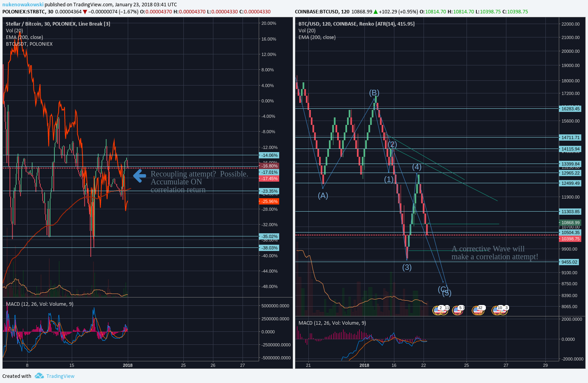The image size is (588, 383).
Task: Select the 10868.99 current price label
Action: coord(570,223)
